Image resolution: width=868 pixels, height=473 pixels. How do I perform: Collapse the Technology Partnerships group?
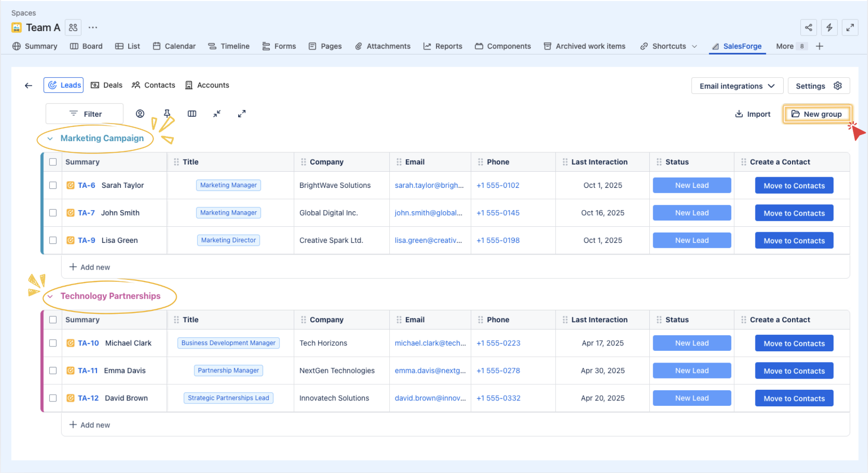coord(50,296)
